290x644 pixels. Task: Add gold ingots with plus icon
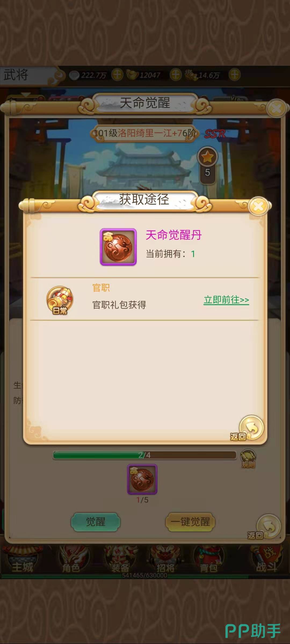coord(176,75)
